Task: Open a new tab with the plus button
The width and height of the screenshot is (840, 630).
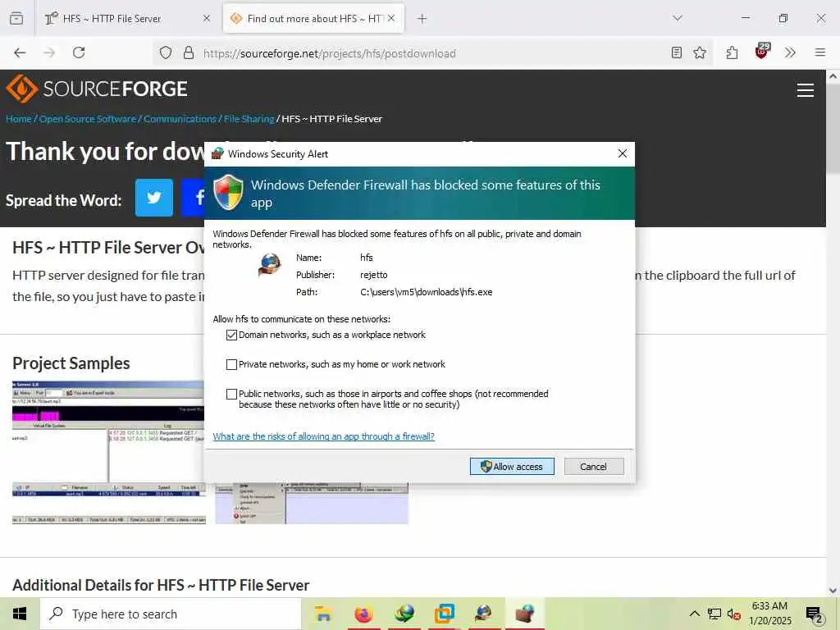Action: [422, 19]
